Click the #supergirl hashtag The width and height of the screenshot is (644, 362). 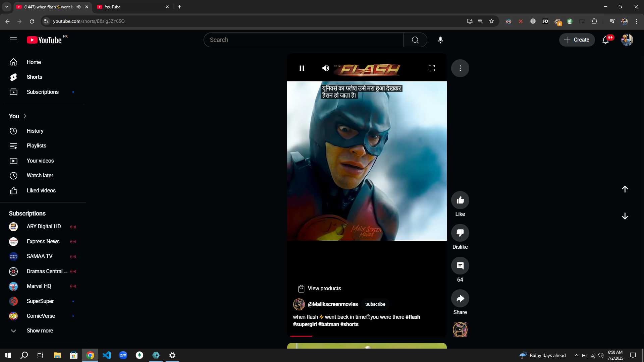[x=305, y=324]
